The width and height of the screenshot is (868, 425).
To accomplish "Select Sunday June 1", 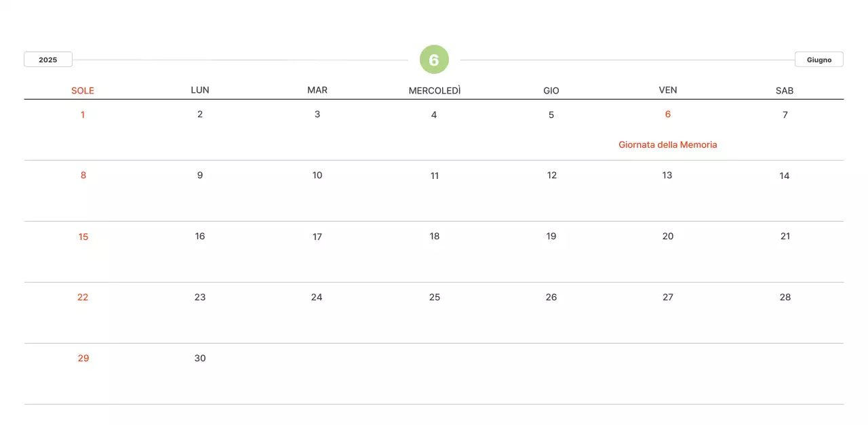I will 83,115.
